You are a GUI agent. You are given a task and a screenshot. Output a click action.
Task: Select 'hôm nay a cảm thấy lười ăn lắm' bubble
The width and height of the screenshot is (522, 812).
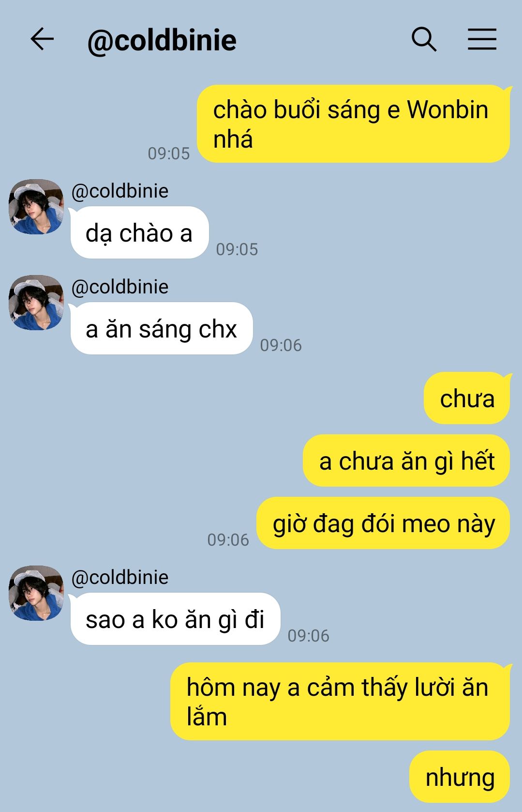[340, 702]
